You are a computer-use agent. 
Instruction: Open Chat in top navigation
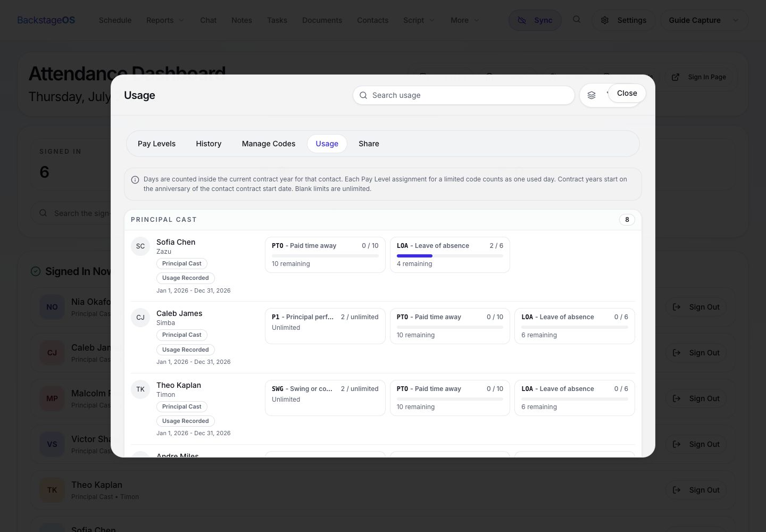pos(208,20)
